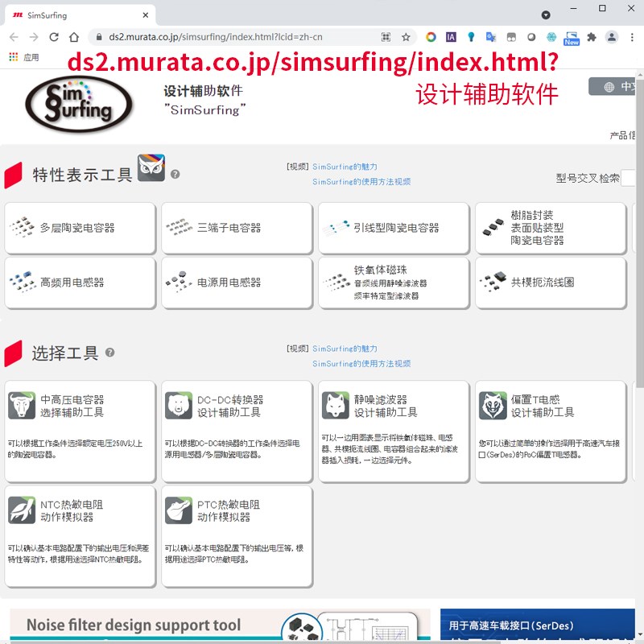The height and width of the screenshot is (644, 644).
Task: Open the Chrome three-dot menu
Action: pos(632,37)
